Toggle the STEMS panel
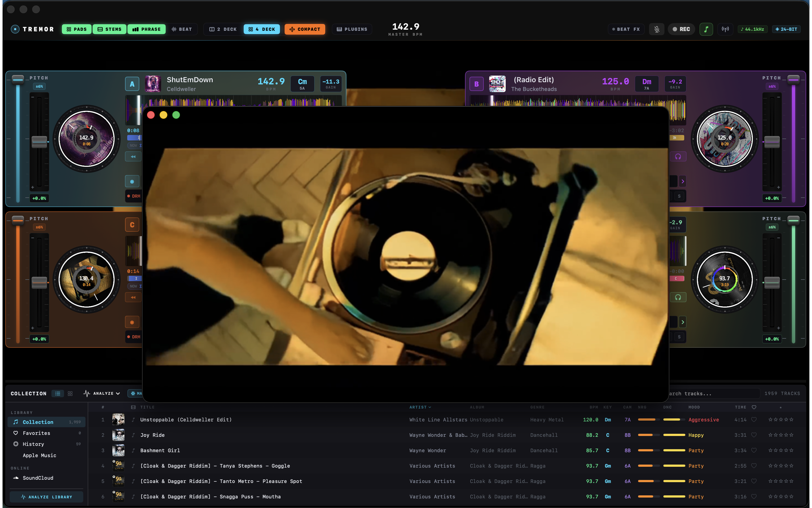 pyautogui.click(x=109, y=29)
